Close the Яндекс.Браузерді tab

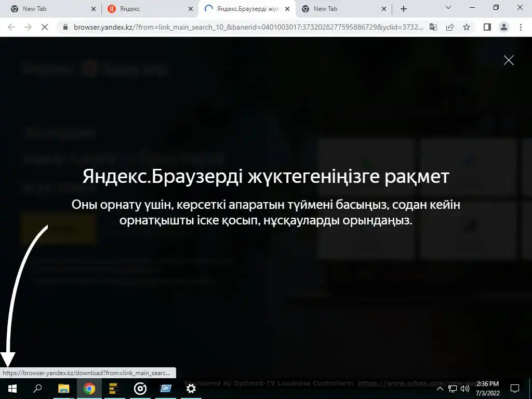point(287,9)
